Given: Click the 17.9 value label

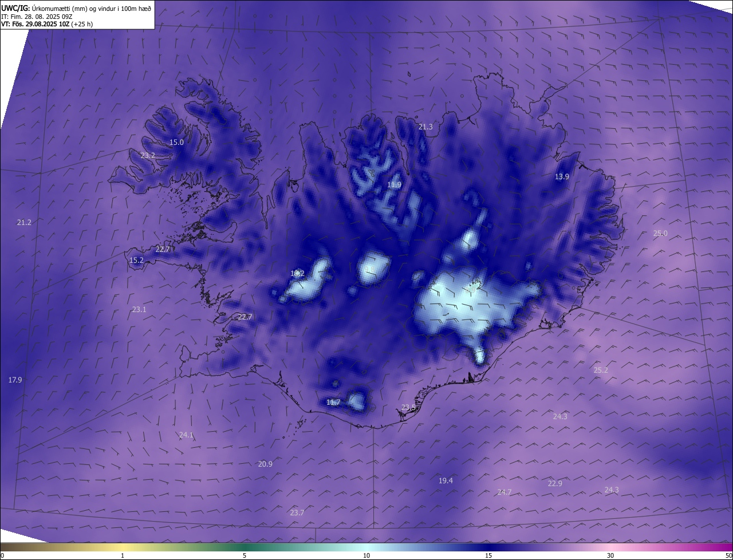Looking at the screenshot, I should pos(15,380).
